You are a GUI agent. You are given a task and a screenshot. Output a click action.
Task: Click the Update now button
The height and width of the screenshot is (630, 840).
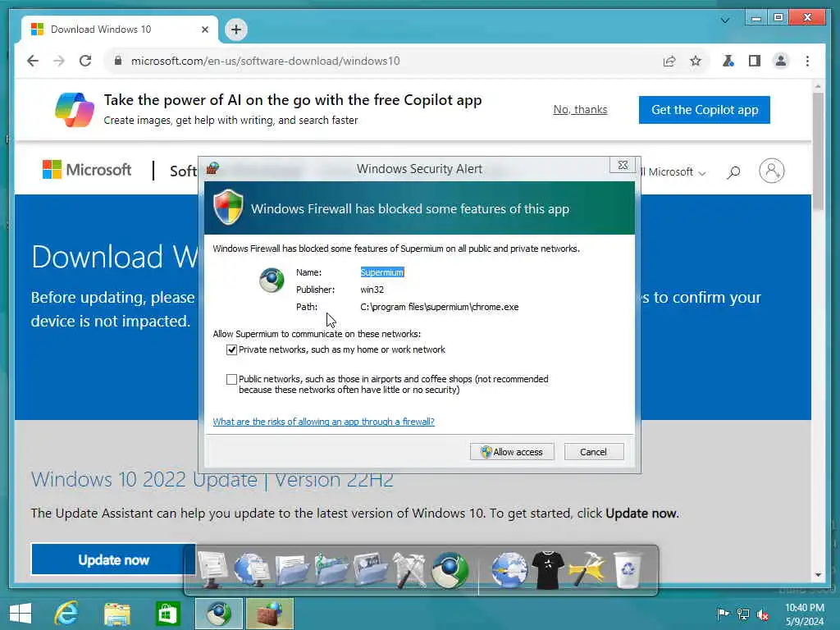(113, 559)
